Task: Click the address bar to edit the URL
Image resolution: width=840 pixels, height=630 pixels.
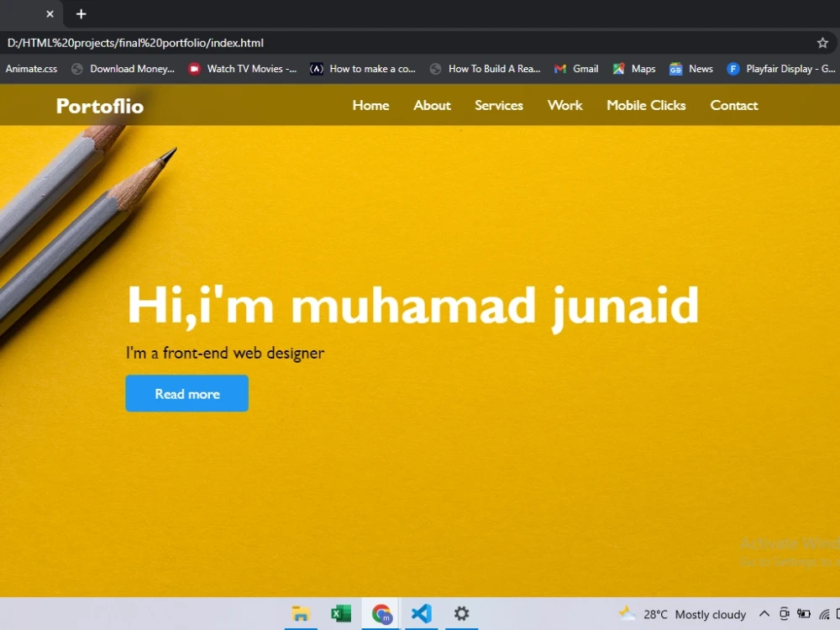Action: 336,42
